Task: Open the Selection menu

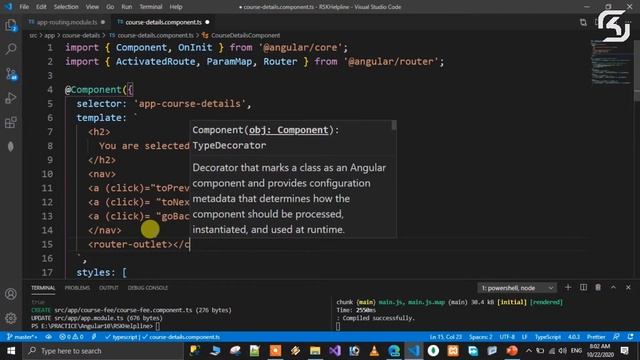Action: pos(66,7)
